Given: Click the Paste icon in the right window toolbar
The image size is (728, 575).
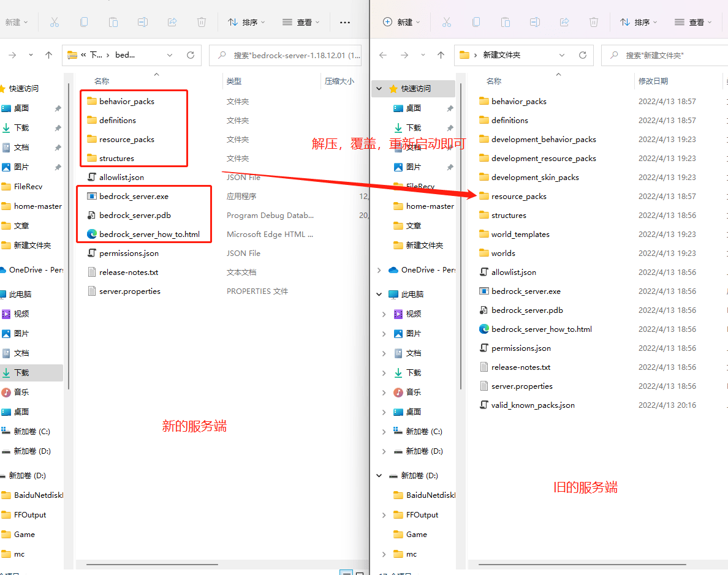Looking at the screenshot, I should coord(506,22).
